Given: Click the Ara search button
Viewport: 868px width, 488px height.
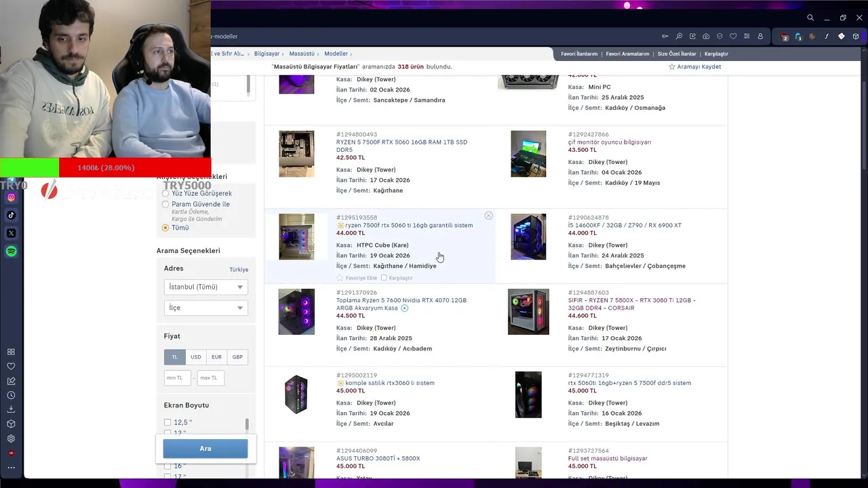Looking at the screenshot, I should [x=205, y=449].
